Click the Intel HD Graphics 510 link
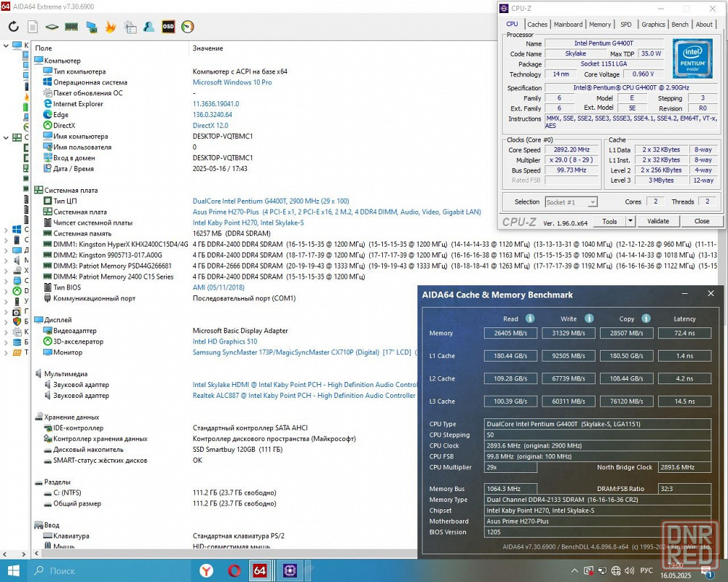728x582 pixels. (225, 342)
